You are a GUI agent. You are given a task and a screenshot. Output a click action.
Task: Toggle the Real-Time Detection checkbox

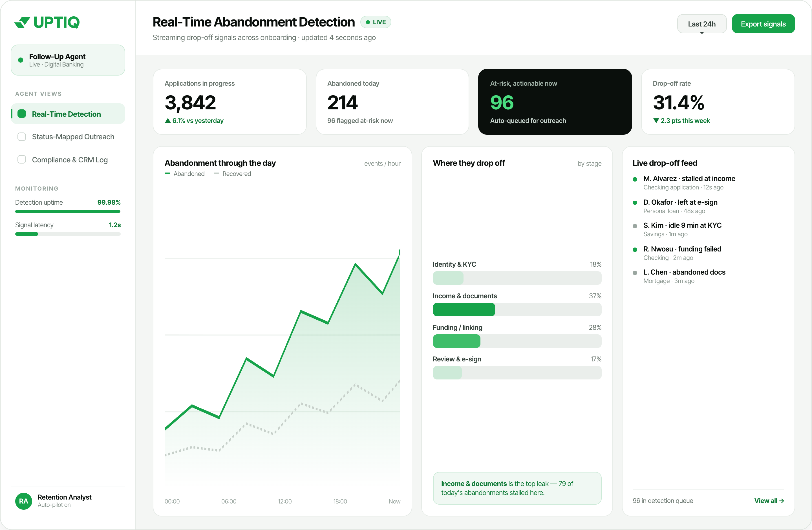point(21,114)
